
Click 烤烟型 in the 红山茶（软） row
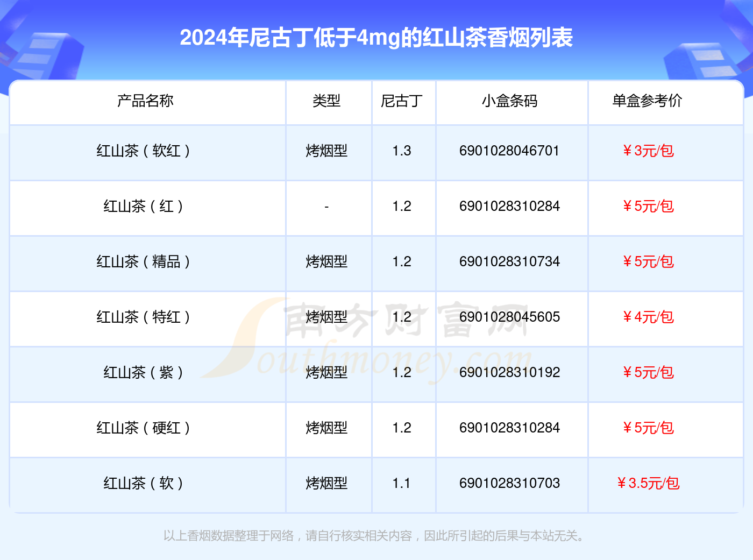coord(326,483)
